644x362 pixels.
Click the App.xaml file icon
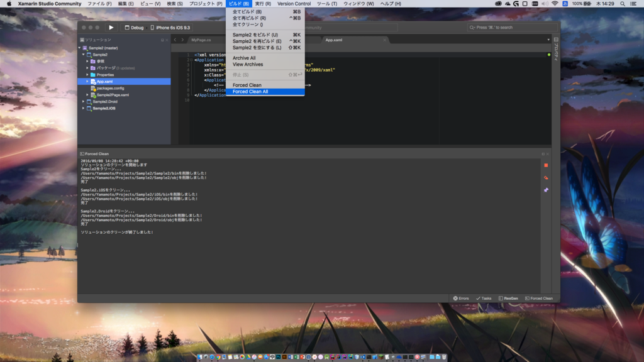(93, 82)
